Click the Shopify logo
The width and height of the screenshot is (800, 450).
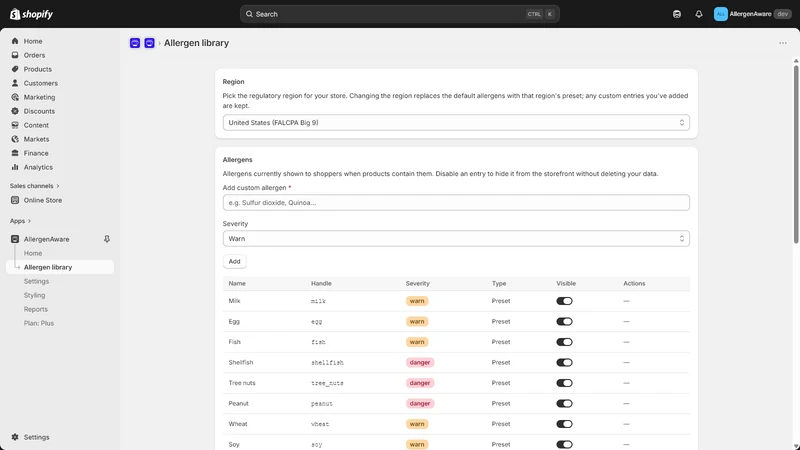coord(31,14)
